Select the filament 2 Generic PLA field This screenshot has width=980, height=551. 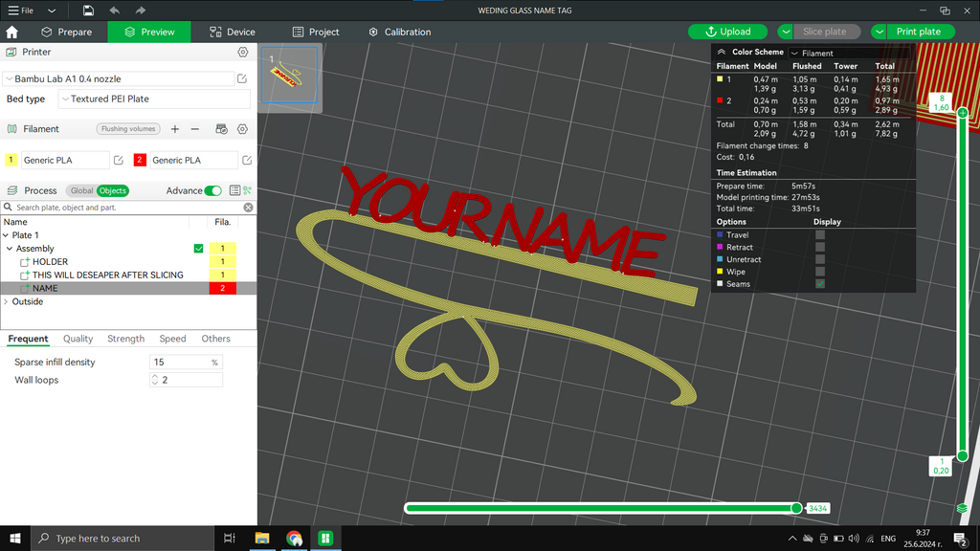click(x=193, y=160)
